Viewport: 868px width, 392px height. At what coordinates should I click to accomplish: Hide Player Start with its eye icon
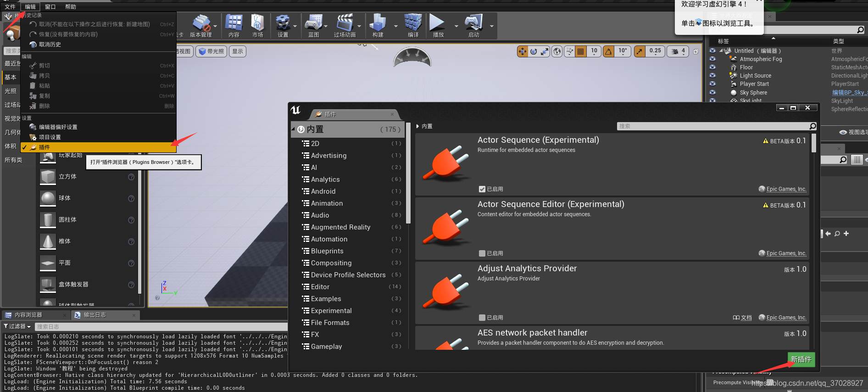tap(712, 84)
